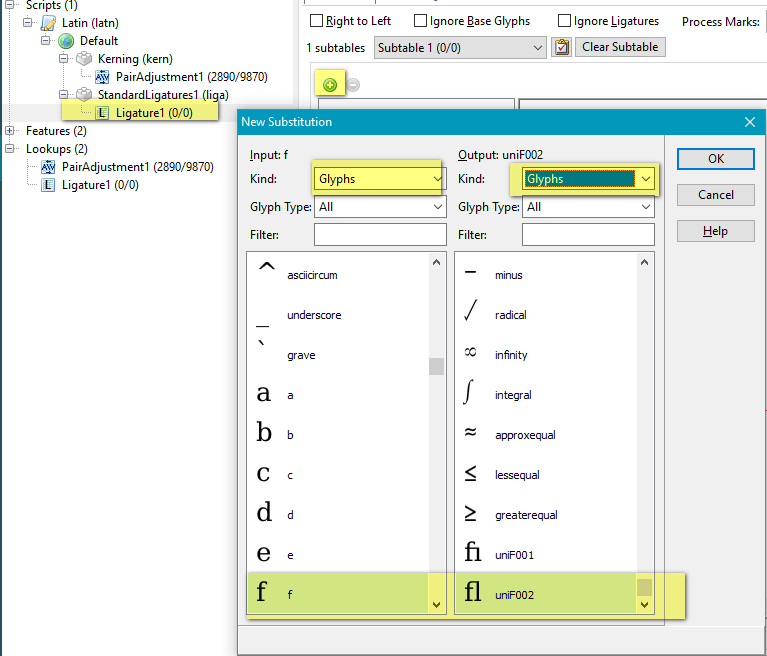767x656 pixels.
Task: Collapse the Kerning (kern) node
Action: (x=64, y=58)
